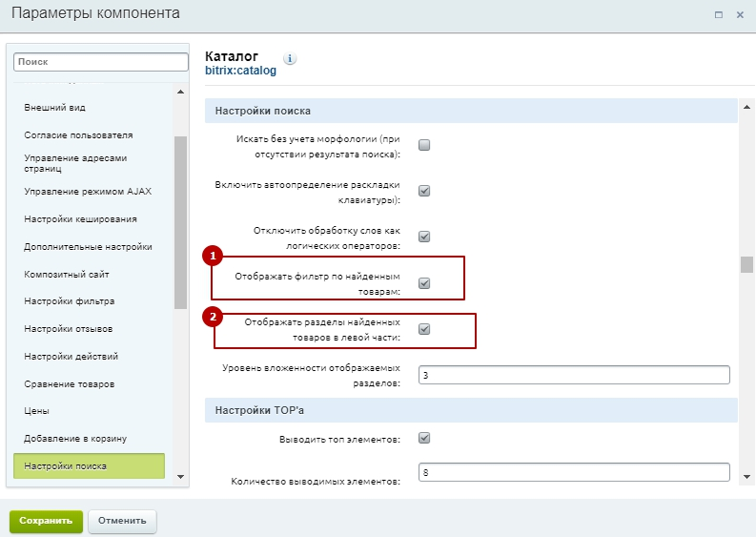
Task: Open Настройки фильтра section
Action: point(70,301)
